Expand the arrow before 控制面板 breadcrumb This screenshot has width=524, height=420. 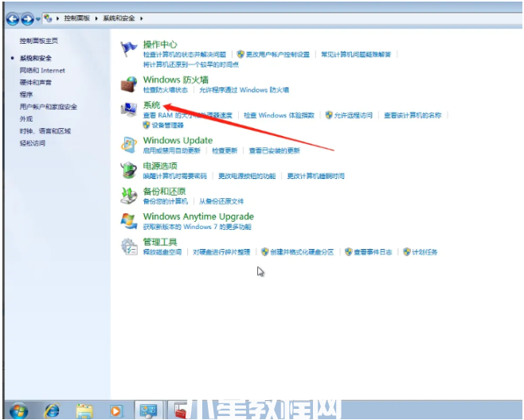(58, 18)
